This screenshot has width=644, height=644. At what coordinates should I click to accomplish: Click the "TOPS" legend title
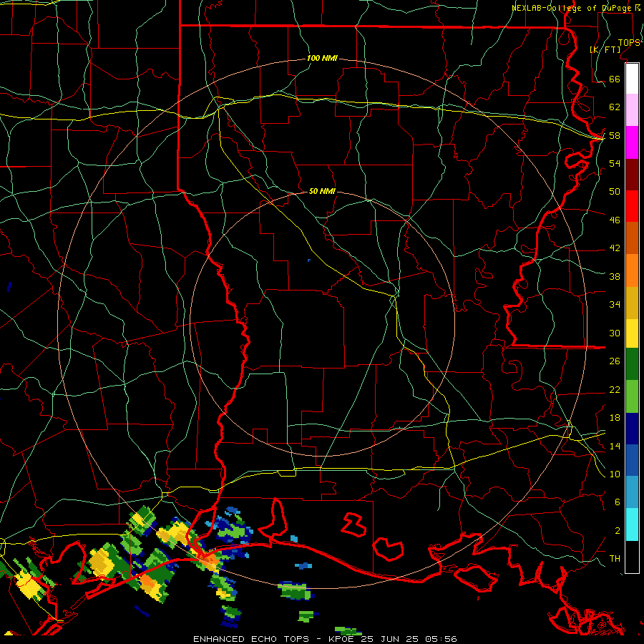(629, 42)
